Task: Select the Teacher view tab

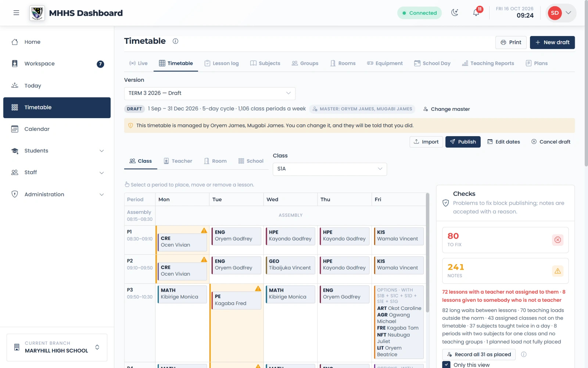Action: [x=178, y=161]
